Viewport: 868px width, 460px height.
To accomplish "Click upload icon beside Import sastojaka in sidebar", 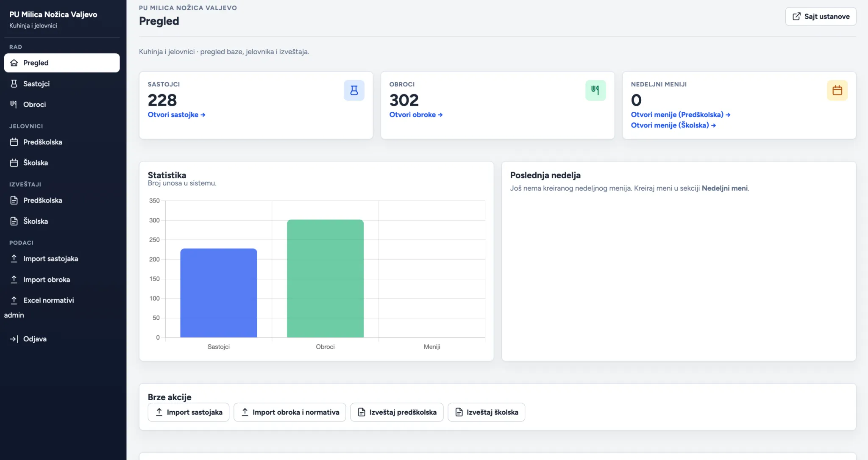I will click(x=14, y=258).
